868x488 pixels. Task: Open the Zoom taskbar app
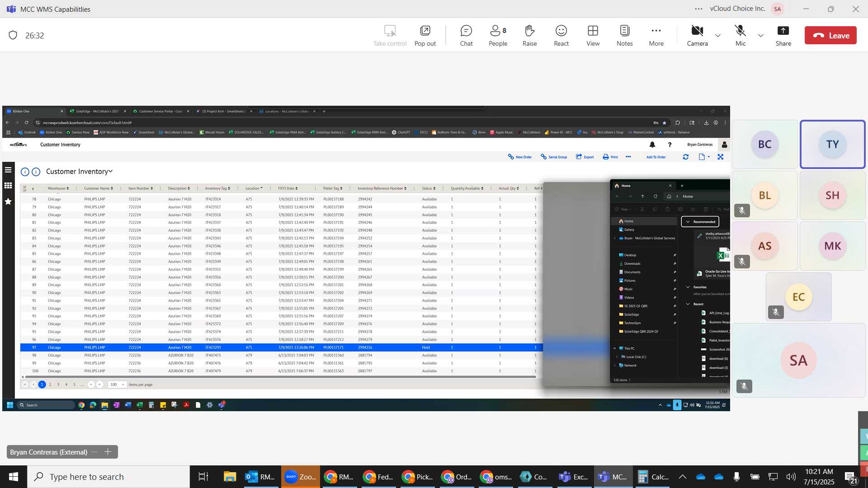coord(301,477)
